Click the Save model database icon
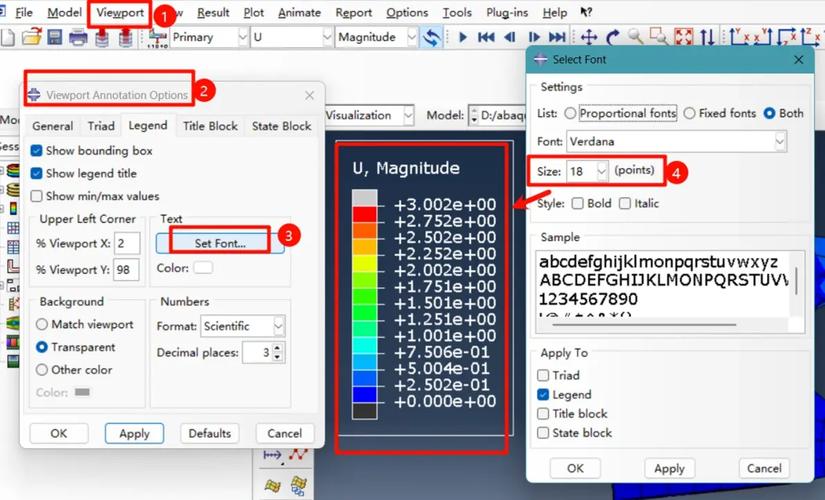 point(54,38)
